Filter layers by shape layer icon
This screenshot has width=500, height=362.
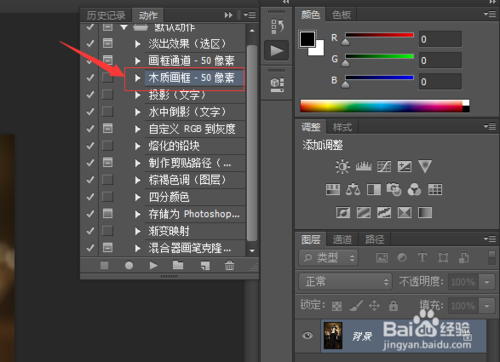pyautogui.click(x=443, y=257)
